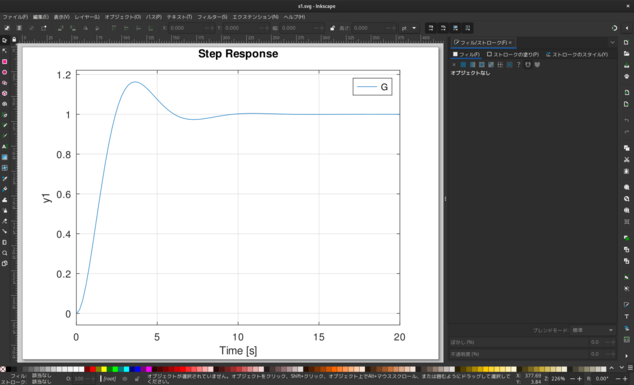Select the Paint bucket tool
634x385 pixels.
pyautogui.click(x=4, y=189)
